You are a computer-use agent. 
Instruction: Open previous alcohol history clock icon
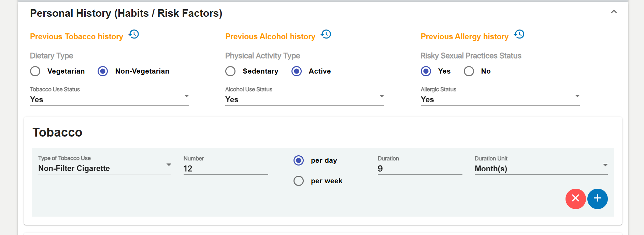[x=326, y=34]
